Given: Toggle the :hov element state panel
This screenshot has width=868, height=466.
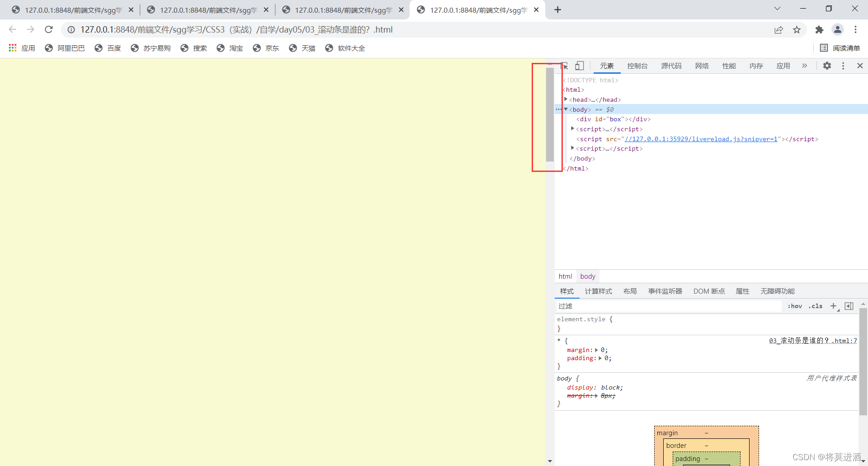Looking at the screenshot, I should (x=795, y=306).
